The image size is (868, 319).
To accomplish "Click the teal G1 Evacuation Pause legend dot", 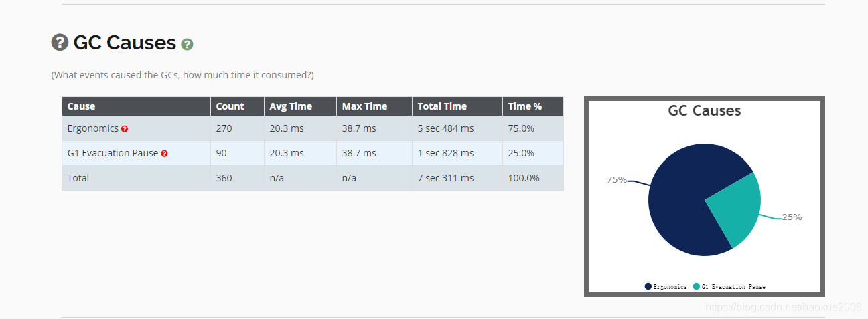I will [x=697, y=286].
